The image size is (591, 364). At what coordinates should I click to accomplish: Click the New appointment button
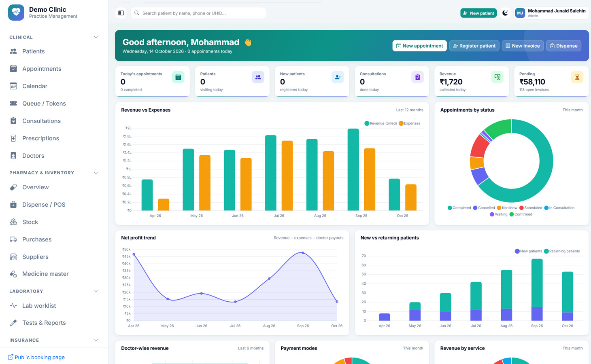click(419, 46)
